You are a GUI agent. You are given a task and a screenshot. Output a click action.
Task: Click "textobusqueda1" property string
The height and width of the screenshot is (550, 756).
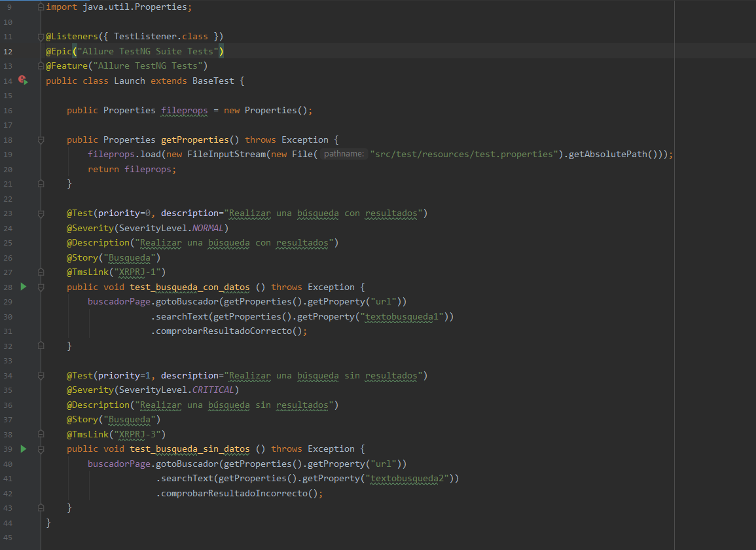point(402,317)
